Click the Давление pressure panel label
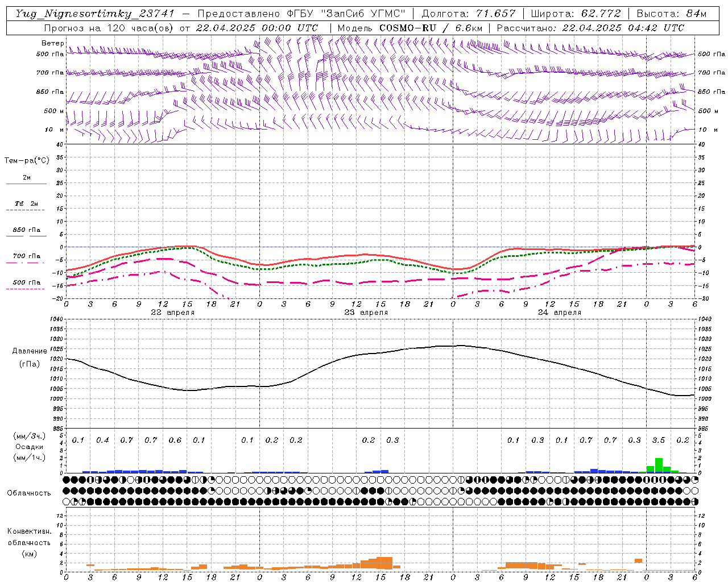 30,351
